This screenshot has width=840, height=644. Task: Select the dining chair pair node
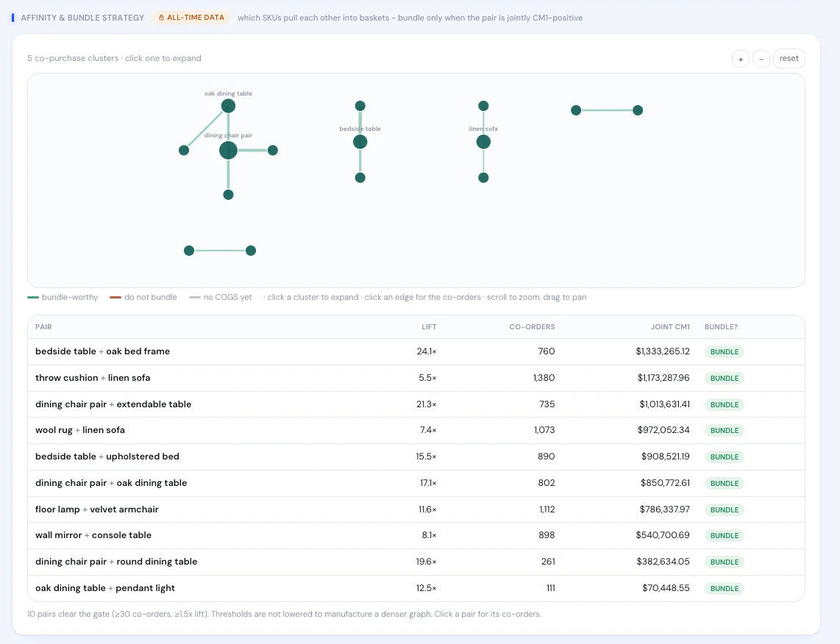click(228, 151)
